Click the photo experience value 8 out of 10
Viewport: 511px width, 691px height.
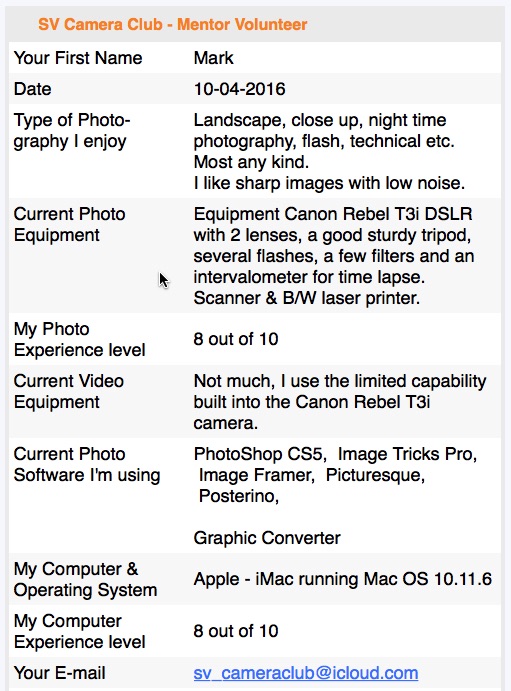[236, 339]
